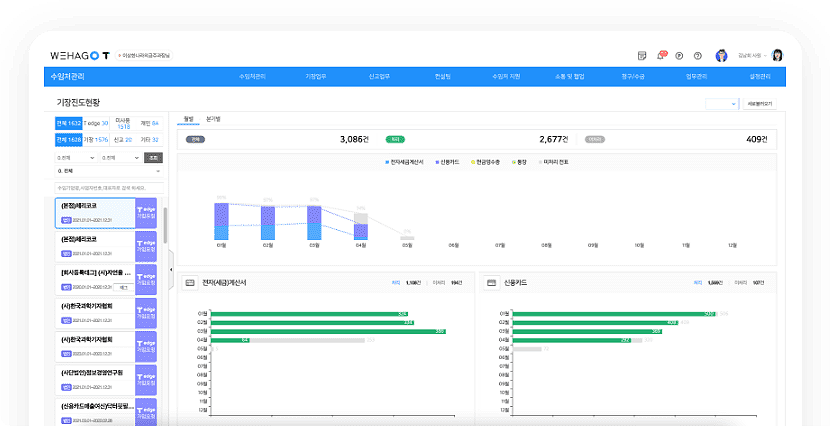The width and height of the screenshot is (830, 426).
Task: Click the 신용카드 panel card icon
Action: tap(491, 283)
